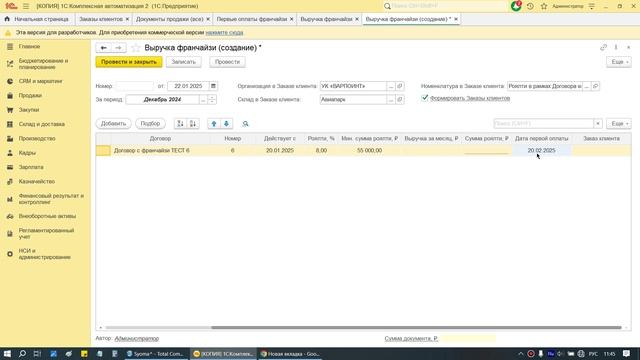Screen dimensions: 640x360
Task: Go back with the left arrow
Action: pyautogui.click(x=104, y=48)
